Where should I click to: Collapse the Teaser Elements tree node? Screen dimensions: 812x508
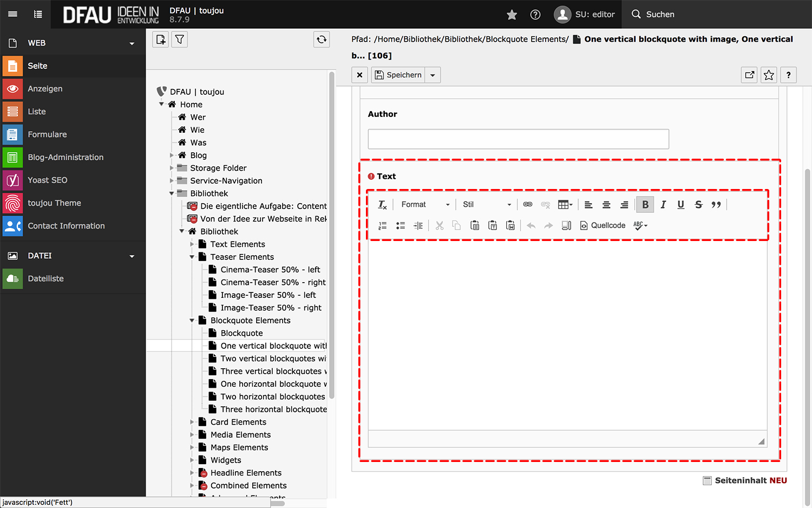[x=192, y=257]
